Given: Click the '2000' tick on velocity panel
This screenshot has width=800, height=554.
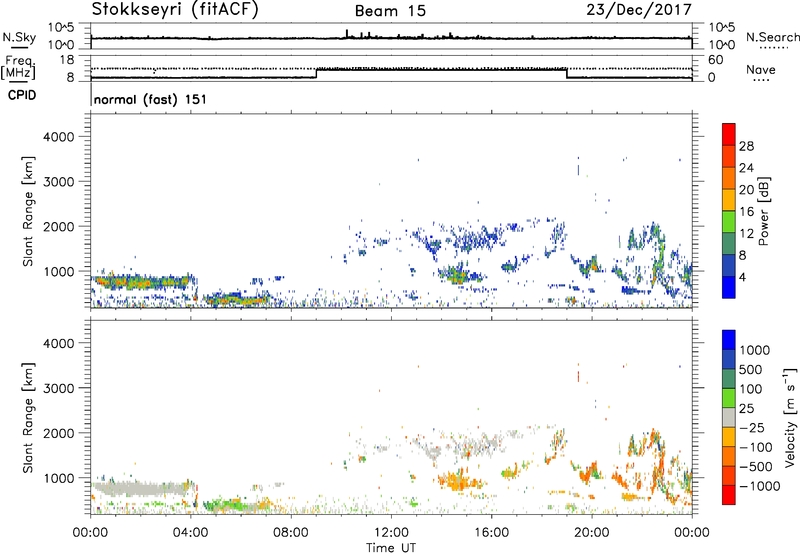Looking at the screenshot, I should (x=58, y=433).
